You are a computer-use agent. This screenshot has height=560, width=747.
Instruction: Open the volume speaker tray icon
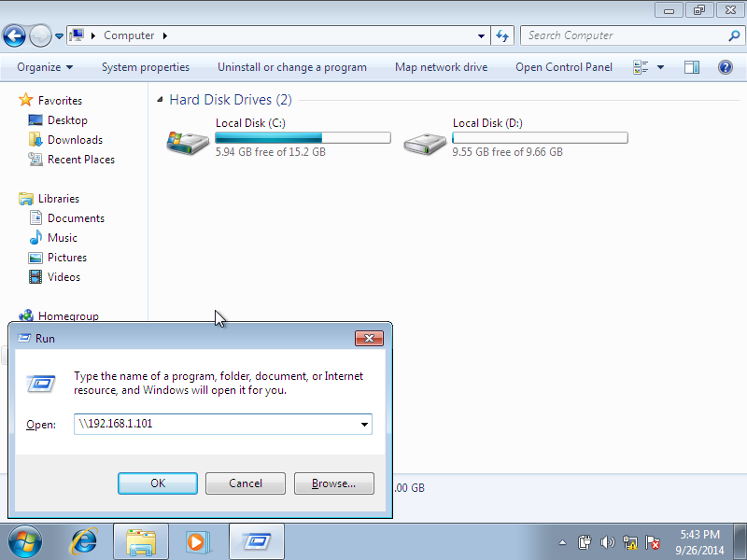(608, 542)
